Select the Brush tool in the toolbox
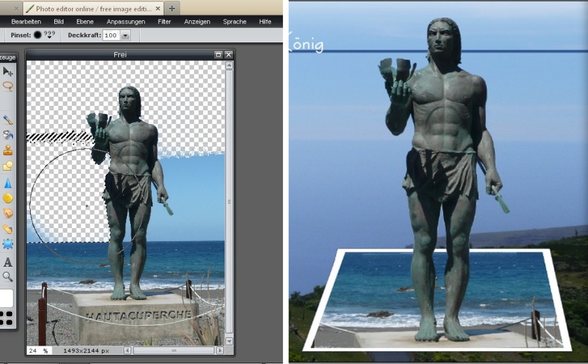This screenshot has height=364, width=588. pyautogui.click(x=8, y=120)
